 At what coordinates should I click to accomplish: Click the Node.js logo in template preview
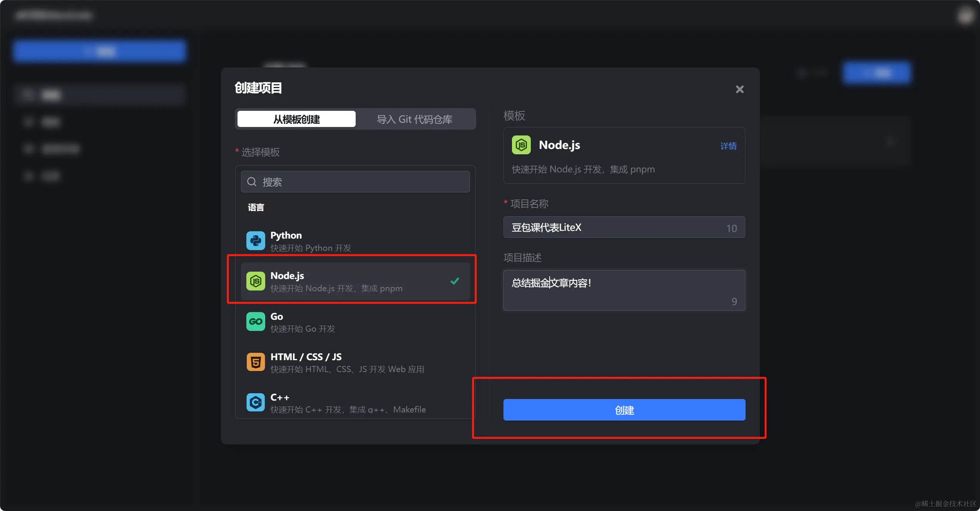[x=521, y=145]
